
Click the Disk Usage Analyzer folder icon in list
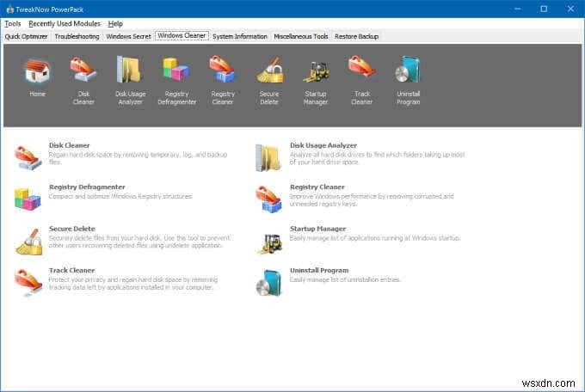click(268, 158)
